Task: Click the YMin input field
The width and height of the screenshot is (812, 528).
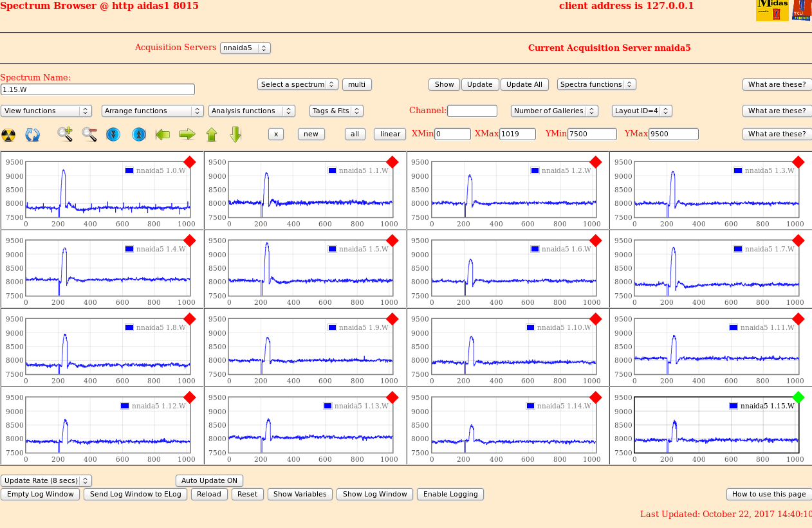Action: click(592, 134)
